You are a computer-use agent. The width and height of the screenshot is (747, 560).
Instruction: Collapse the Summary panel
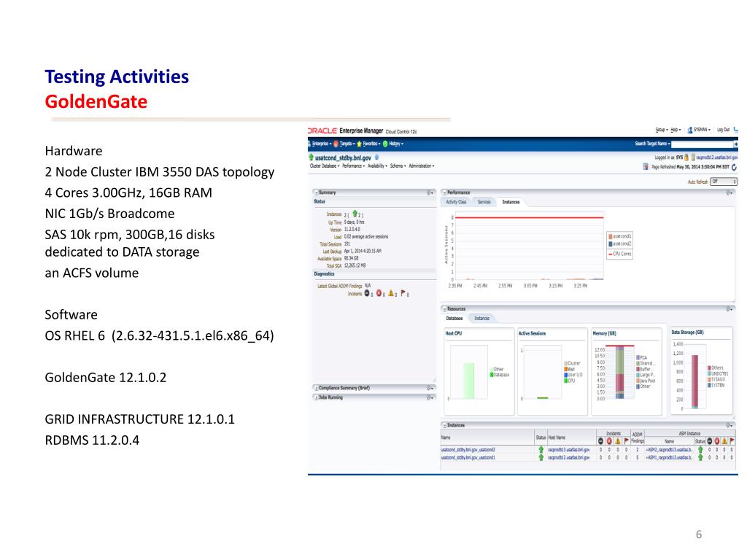point(315,192)
